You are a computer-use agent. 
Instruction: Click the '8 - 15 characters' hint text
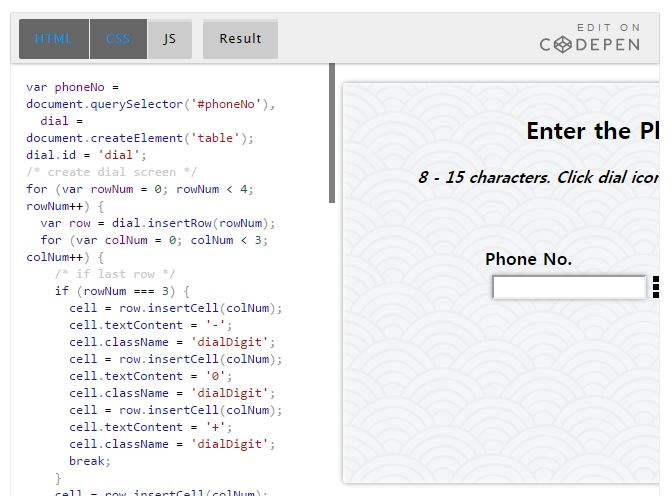(538, 177)
